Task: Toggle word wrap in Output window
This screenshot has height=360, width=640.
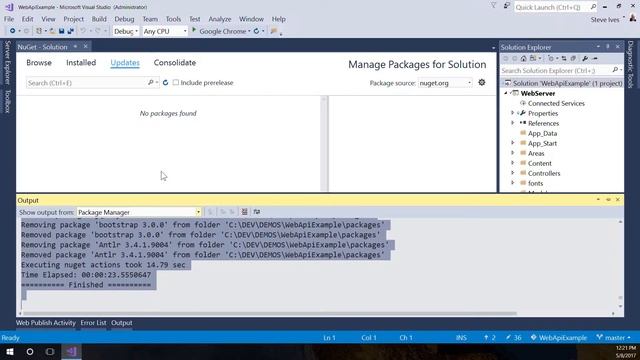Action: [256, 212]
